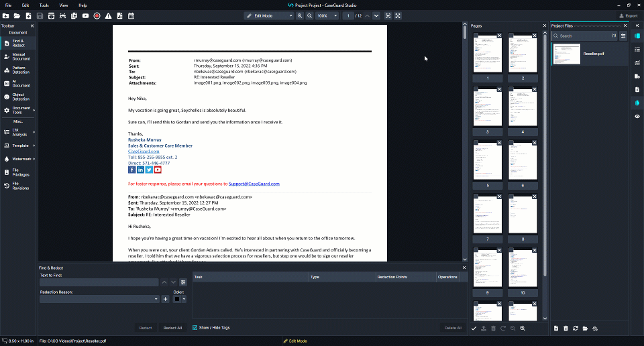Open the Help menu
The height and width of the screenshot is (346, 644).
pyautogui.click(x=83, y=5)
